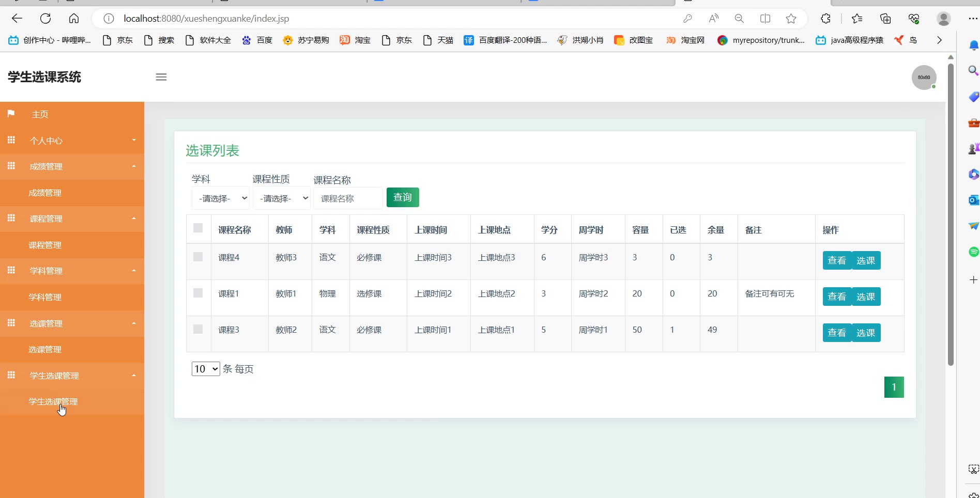Click the flag icon next to 主页

pos(11,114)
